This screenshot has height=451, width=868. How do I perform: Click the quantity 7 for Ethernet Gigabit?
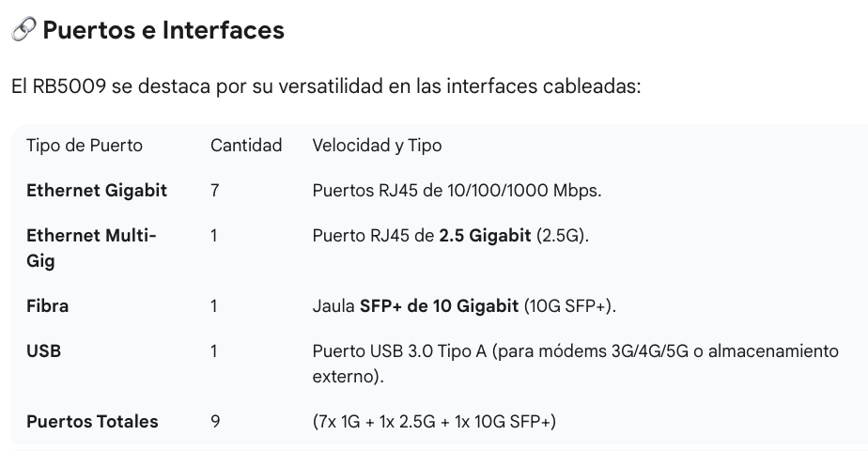click(215, 191)
